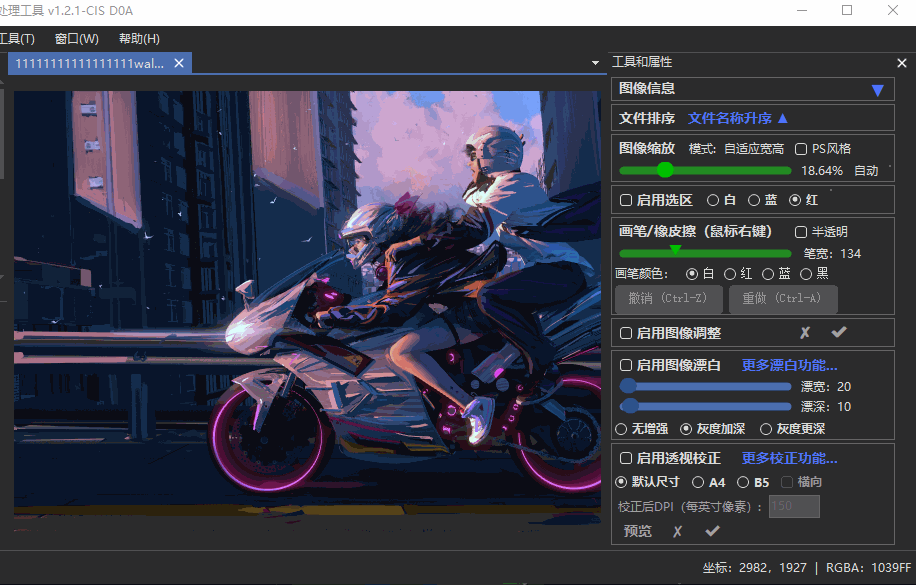Open the 工具(T) menu

point(17,39)
